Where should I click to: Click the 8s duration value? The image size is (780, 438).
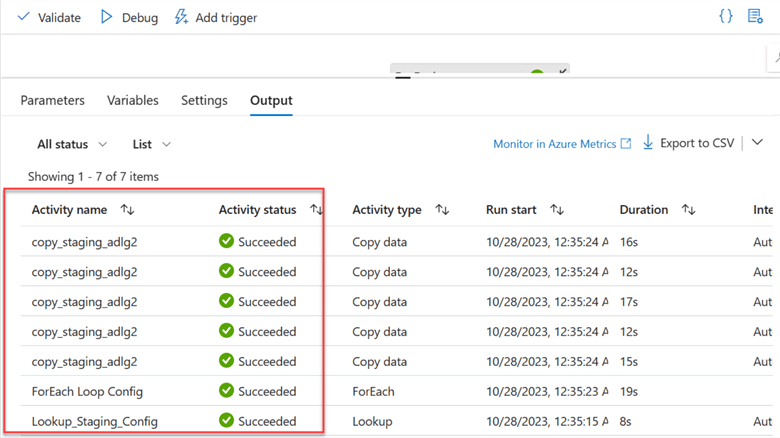point(625,422)
